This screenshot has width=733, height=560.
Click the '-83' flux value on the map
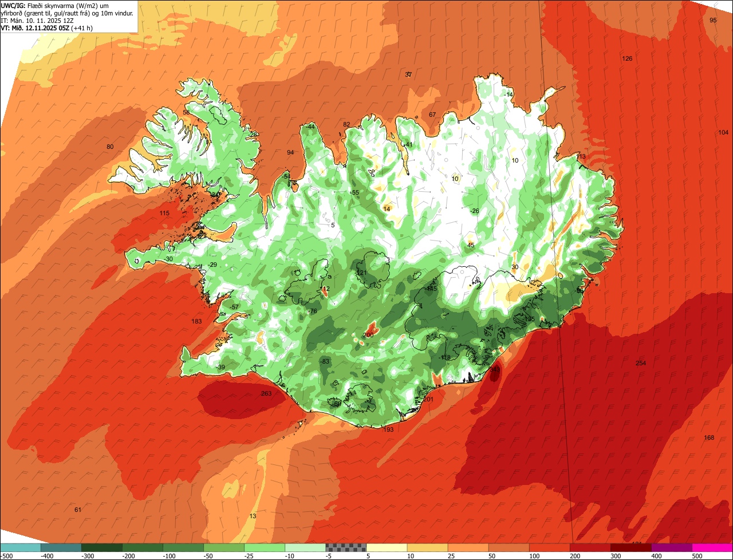coord(325,361)
